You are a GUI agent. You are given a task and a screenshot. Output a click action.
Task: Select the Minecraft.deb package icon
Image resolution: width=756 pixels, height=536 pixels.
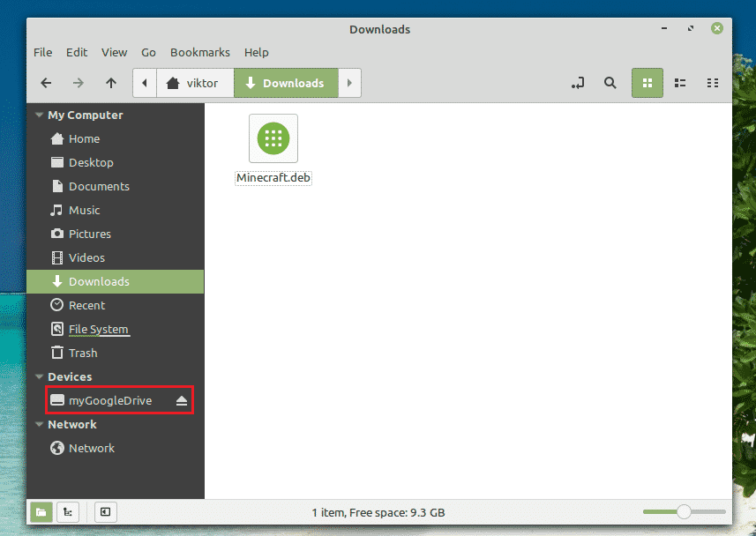point(273,138)
